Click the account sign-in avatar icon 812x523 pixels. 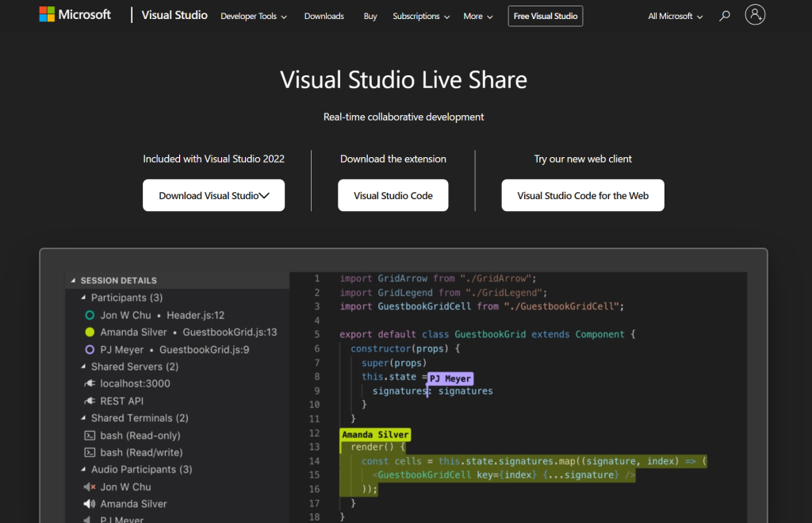click(755, 14)
